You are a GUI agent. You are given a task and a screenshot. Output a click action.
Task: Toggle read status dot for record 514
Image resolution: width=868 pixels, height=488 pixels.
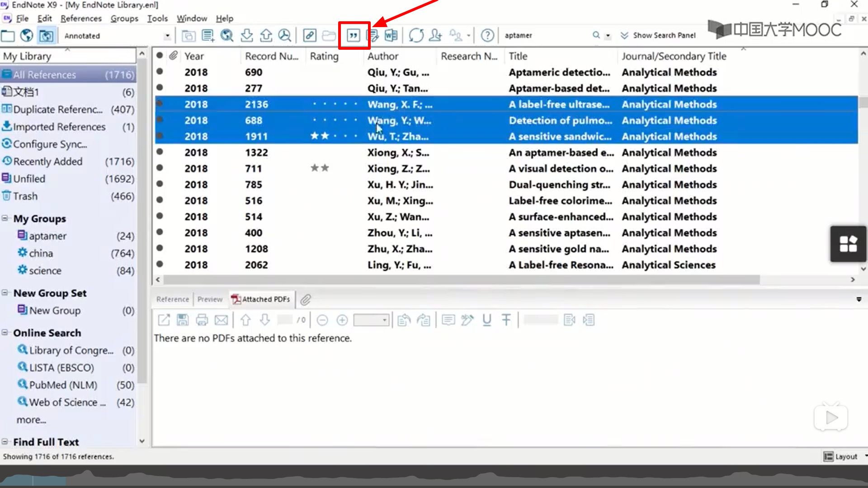[160, 216]
